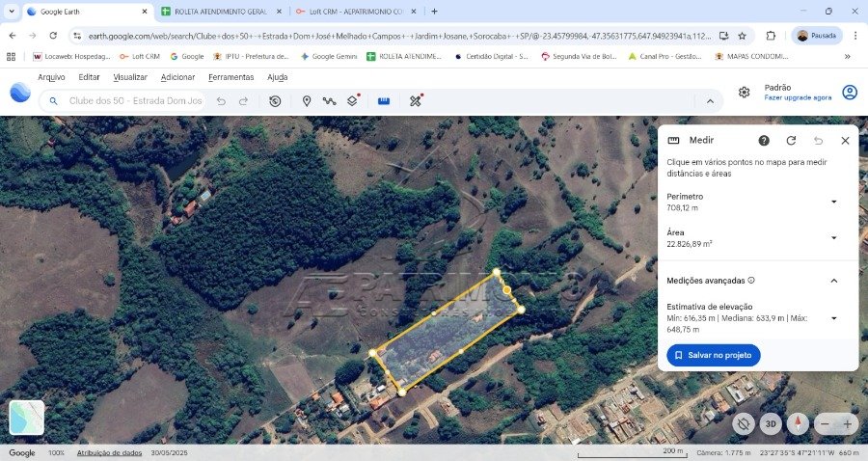
Task: Open help in Medir panel
Action: [x=764, y=141]
